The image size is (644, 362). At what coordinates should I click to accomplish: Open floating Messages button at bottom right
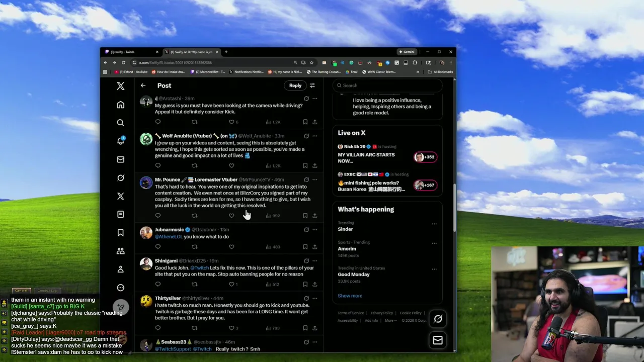click(438, 340)
